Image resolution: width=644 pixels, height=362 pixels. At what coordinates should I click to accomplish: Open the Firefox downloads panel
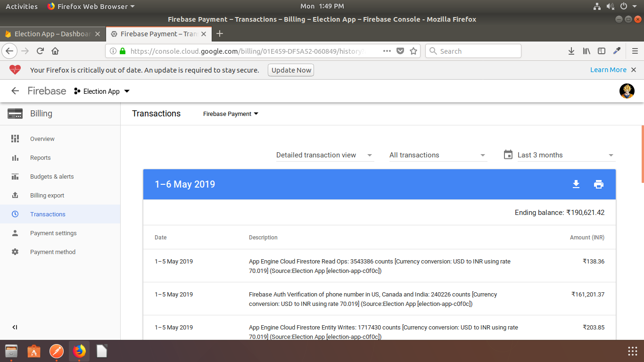(571, 51)
